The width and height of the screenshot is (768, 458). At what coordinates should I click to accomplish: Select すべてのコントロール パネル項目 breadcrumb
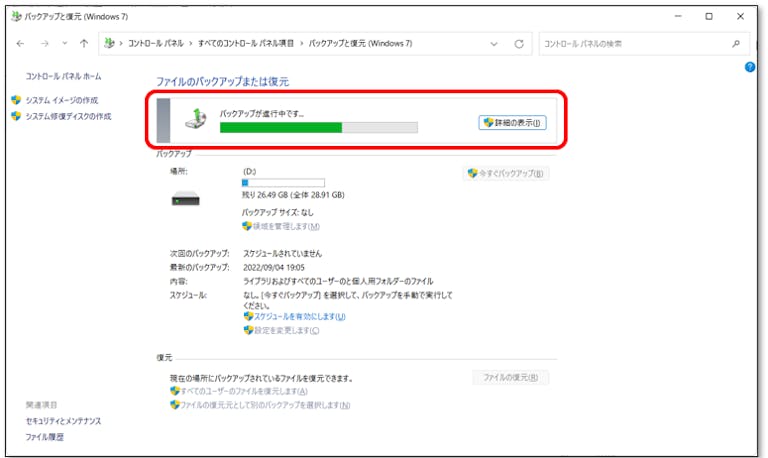point(246,44)
